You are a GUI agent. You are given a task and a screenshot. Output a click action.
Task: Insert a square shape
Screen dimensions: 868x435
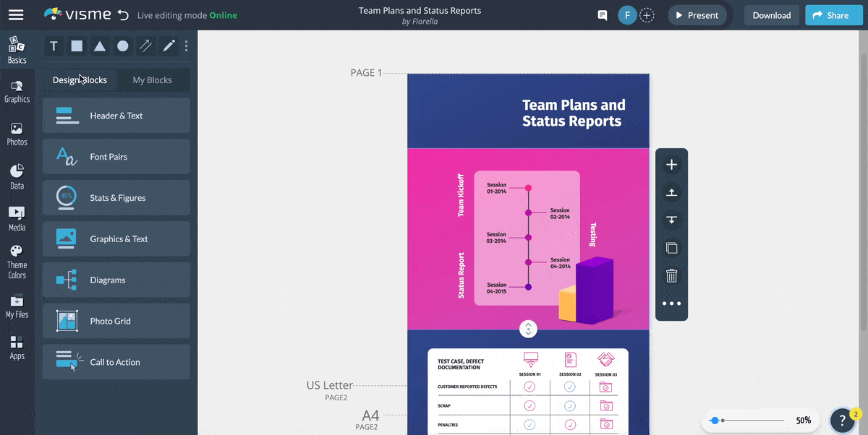[x=77, y=46]
